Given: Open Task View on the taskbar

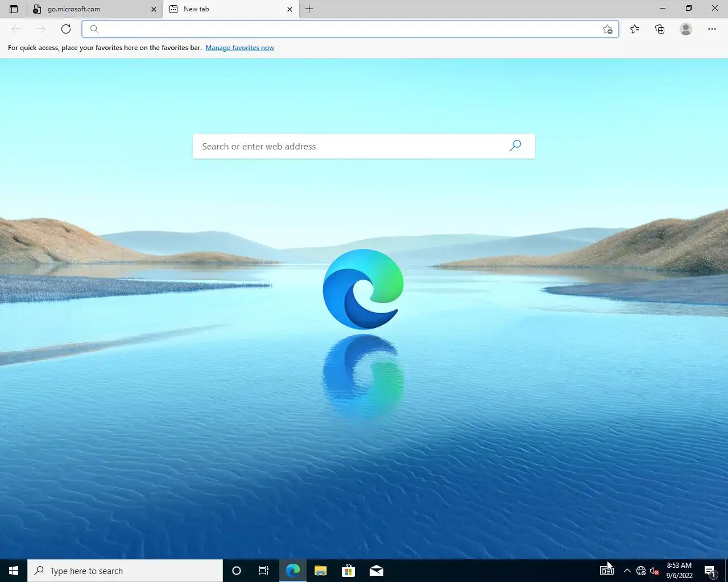Looking at the screenshot, I should click(x=264, y=571).
